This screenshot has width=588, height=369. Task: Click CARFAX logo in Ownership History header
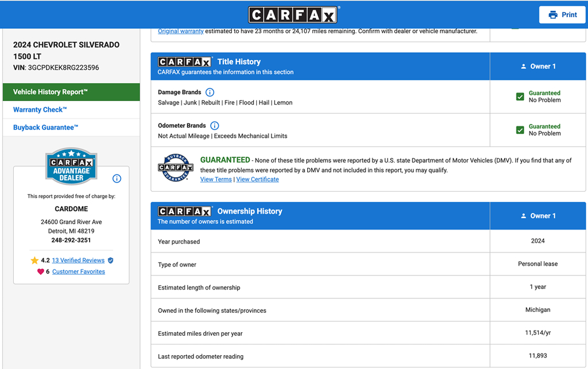pyautogui.click(x=185, y=211)
